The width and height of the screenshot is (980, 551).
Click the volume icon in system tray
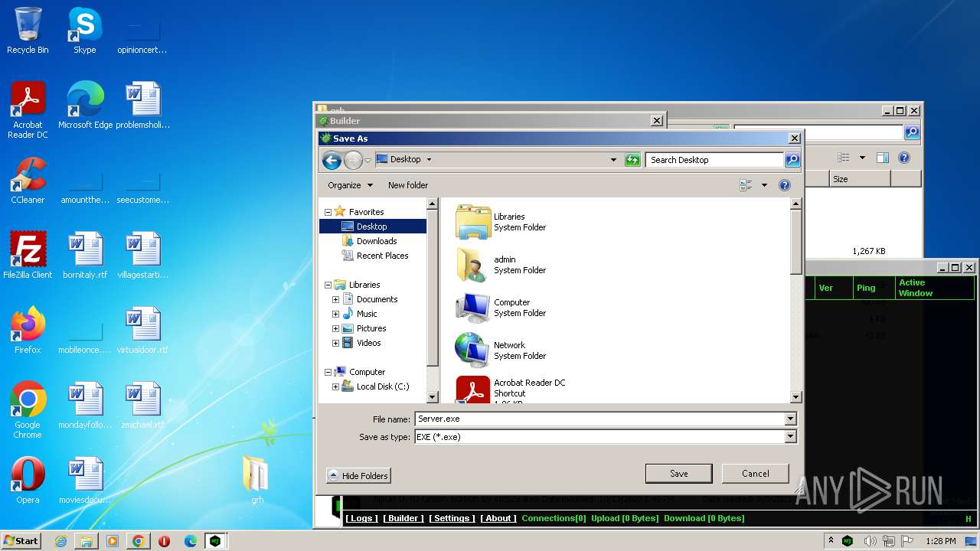(x=870, y=541)
